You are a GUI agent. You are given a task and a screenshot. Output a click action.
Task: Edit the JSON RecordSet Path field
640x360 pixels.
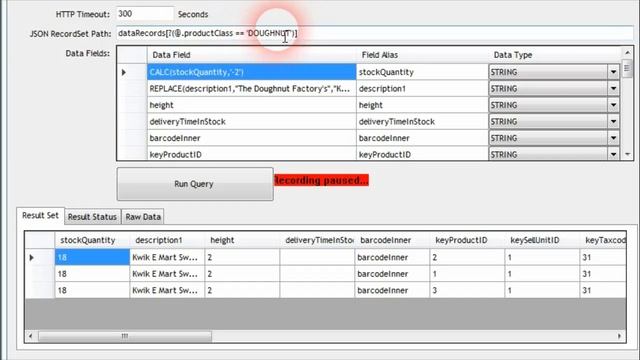click(375, 33)
